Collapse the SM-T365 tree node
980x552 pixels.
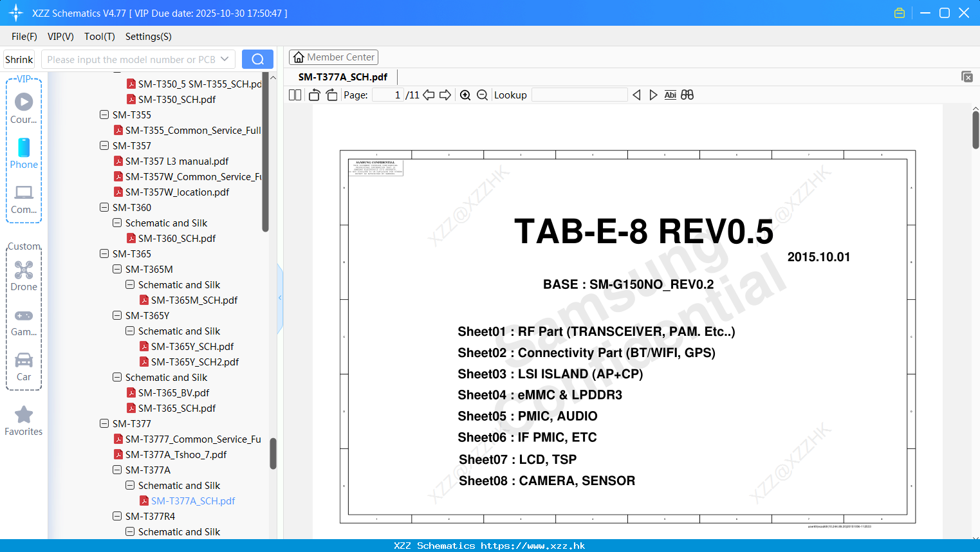click(104, 253)
